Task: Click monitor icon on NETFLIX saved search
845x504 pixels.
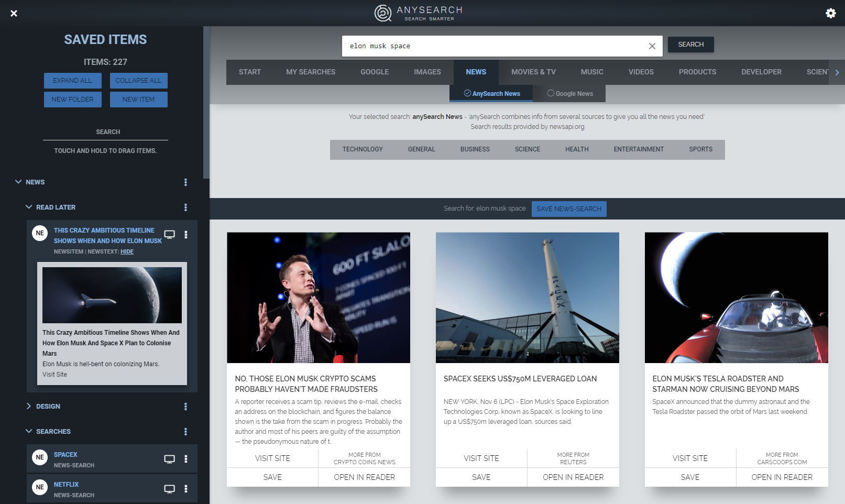Action: click(169, 489)
